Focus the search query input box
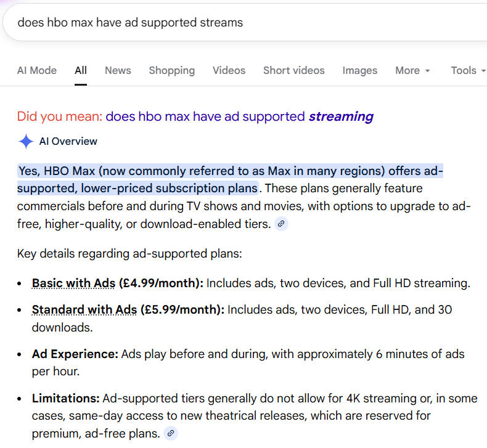Image resolution: width=487 pixels, height=448 pixels. [245, 22]
